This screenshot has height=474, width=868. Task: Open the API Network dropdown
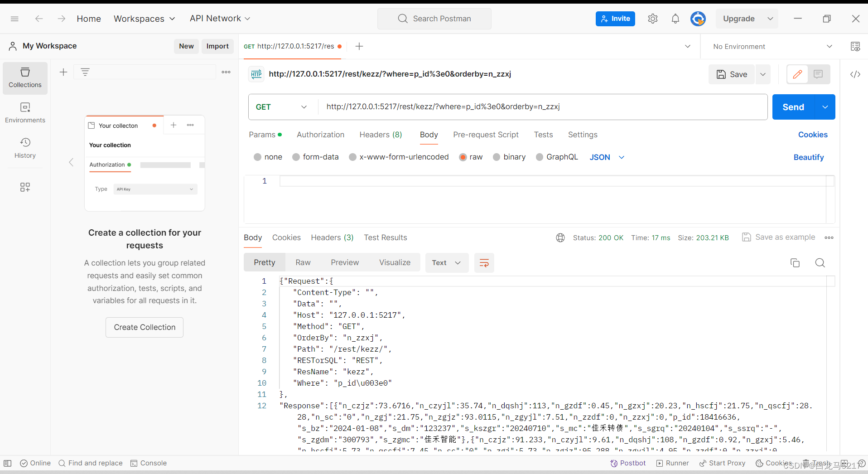[220, 19]
